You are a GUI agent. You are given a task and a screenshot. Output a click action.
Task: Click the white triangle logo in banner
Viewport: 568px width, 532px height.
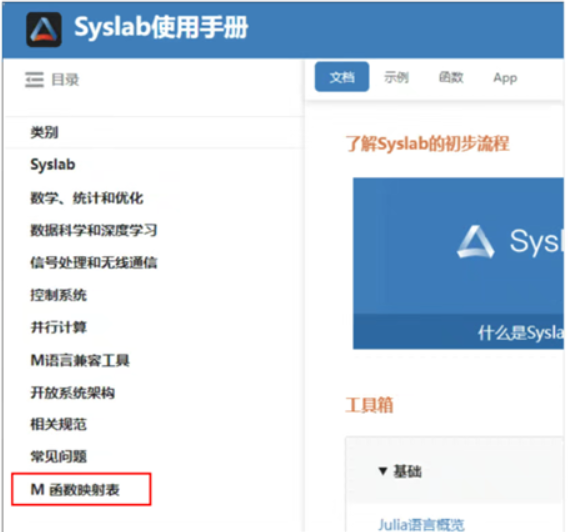click(x=476, y=242)
